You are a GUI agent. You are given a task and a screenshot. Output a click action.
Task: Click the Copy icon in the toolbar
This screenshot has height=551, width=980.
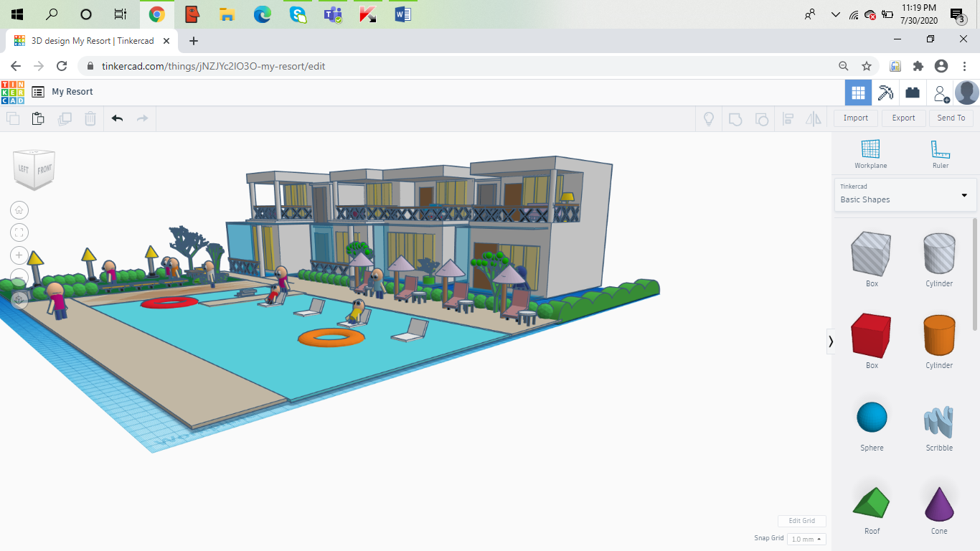tap(13, 118)
